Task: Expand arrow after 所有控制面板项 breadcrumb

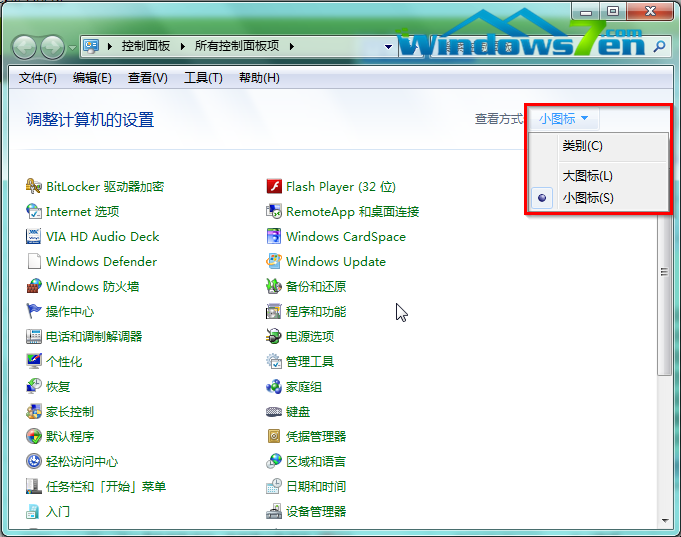Action: coord(292,46)
